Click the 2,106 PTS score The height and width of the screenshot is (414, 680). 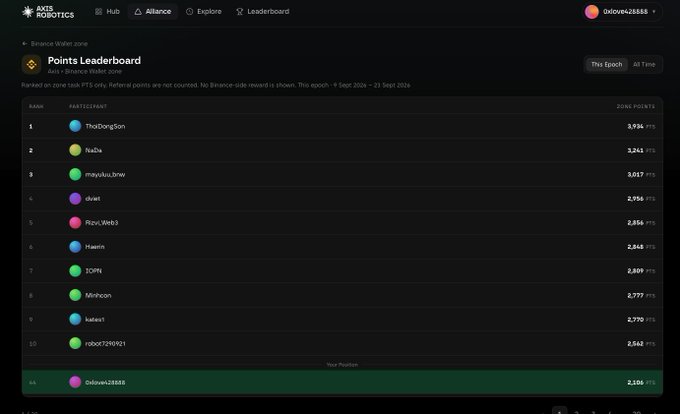(641, 382)
